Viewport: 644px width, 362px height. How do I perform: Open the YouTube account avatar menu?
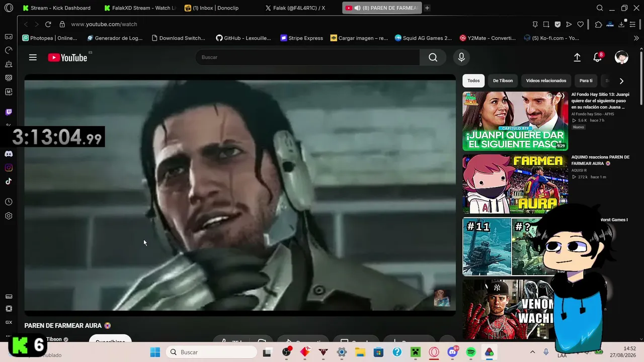[x=621, y=57]
